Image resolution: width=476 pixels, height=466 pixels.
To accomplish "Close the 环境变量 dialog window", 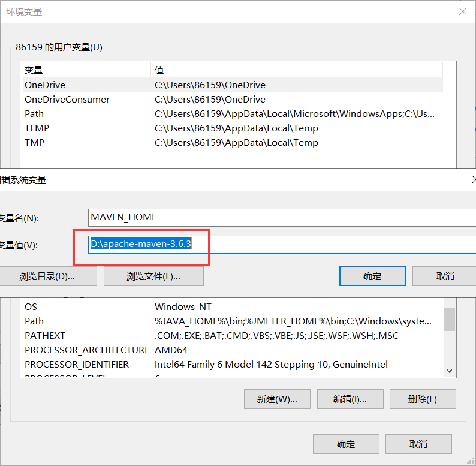I will [x=462, y=11].
